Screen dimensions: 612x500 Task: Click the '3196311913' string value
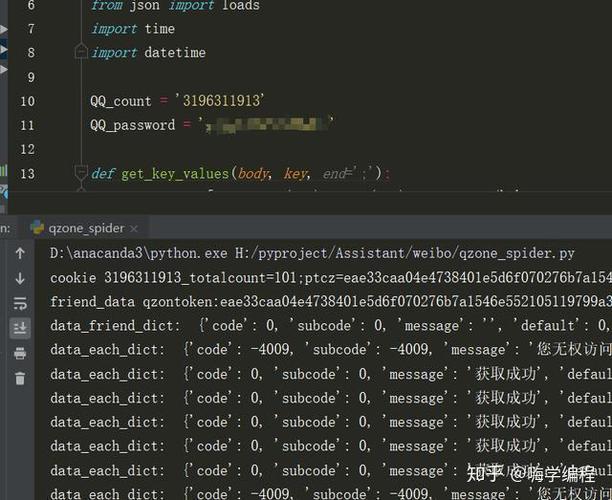click(x=220, y=101)
